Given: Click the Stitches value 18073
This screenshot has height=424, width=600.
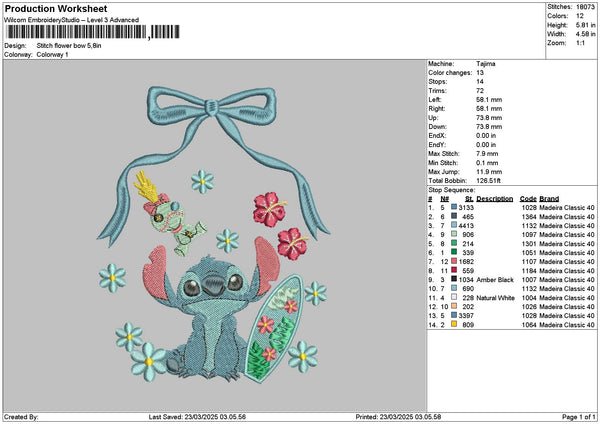Looking at the screenshot, I should pyautogui.click(x=585, y=7).
